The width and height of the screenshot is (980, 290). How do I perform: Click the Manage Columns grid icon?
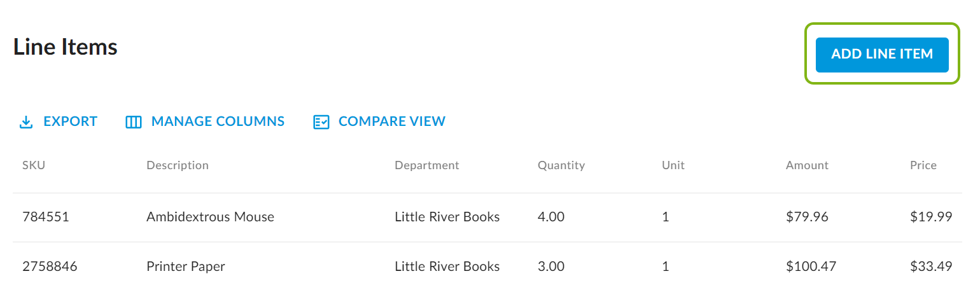tap(134, 122)
